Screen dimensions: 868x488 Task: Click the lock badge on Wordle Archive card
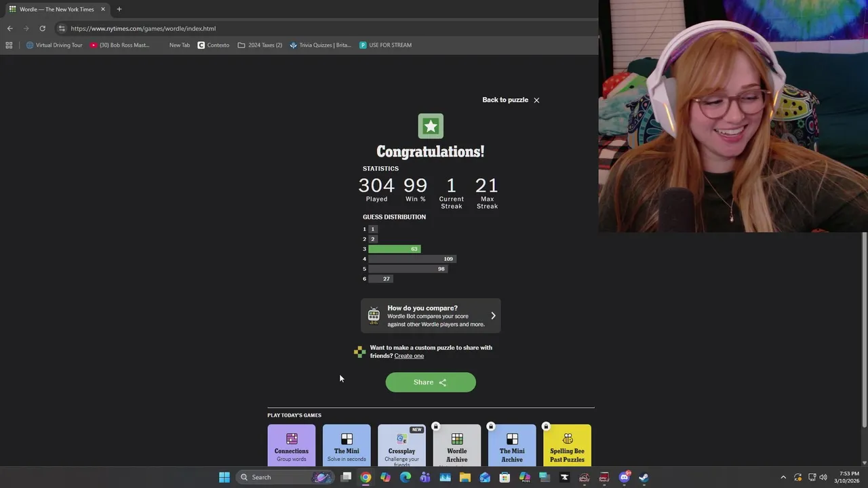pos(436,426)
